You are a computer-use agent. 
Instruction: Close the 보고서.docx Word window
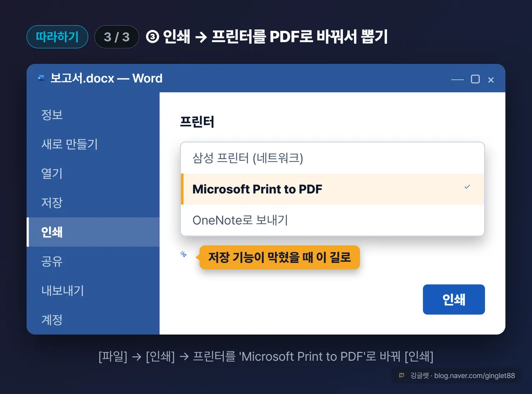coord(491,79)
